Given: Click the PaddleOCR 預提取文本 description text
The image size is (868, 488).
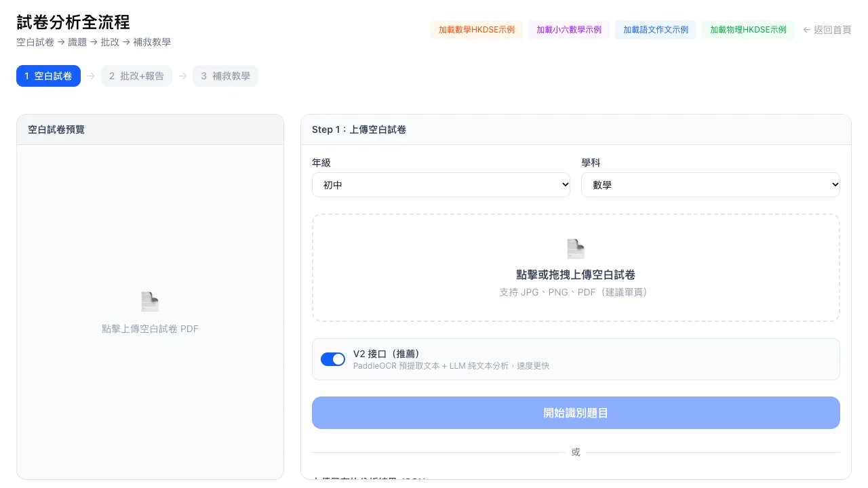Looking at the screenshot, I should coord(451,366).
